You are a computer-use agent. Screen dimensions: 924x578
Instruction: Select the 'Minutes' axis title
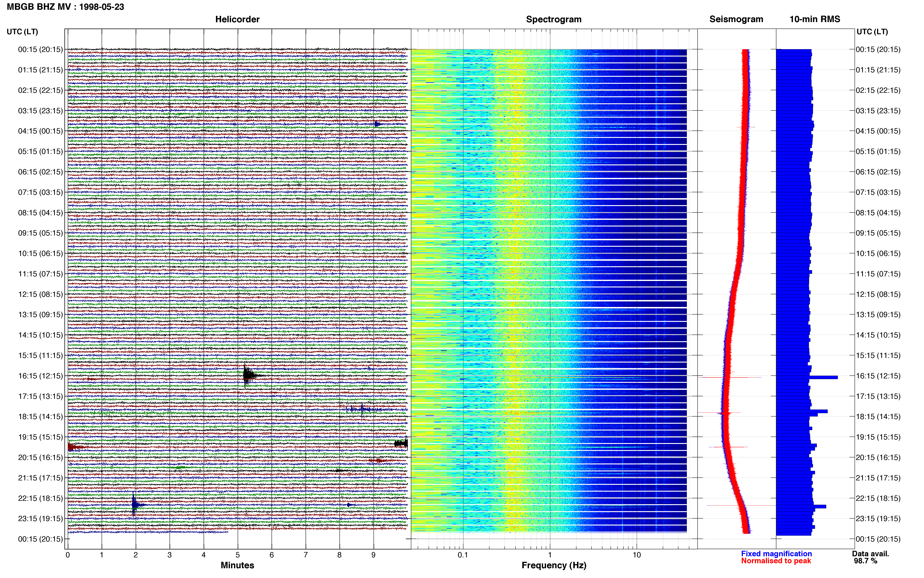237,565
